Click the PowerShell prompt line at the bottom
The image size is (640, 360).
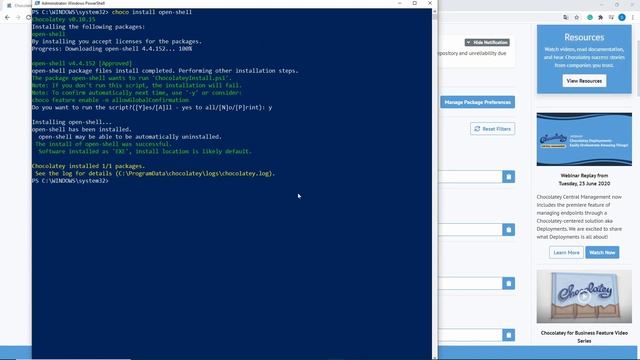pyautogui.click(x=70, y=181)
